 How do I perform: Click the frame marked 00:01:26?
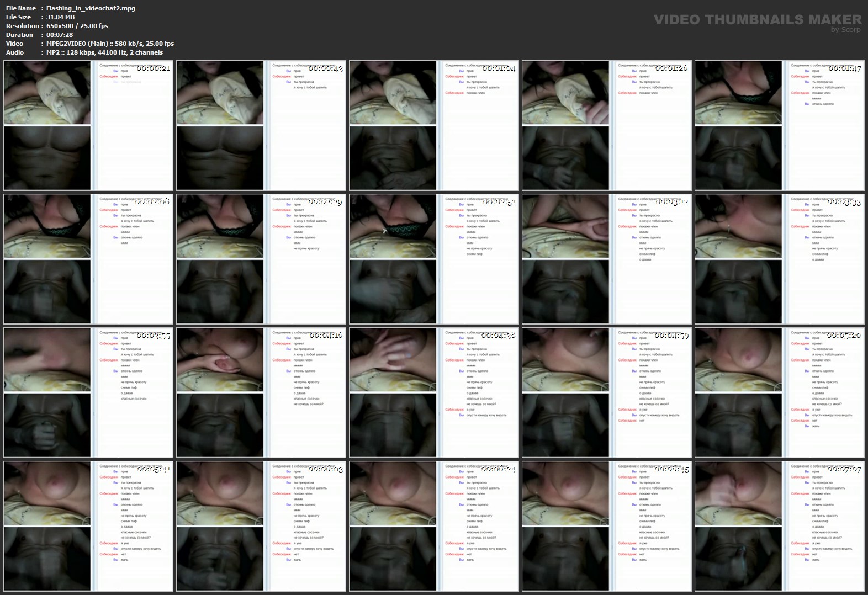tap(607, 125)
